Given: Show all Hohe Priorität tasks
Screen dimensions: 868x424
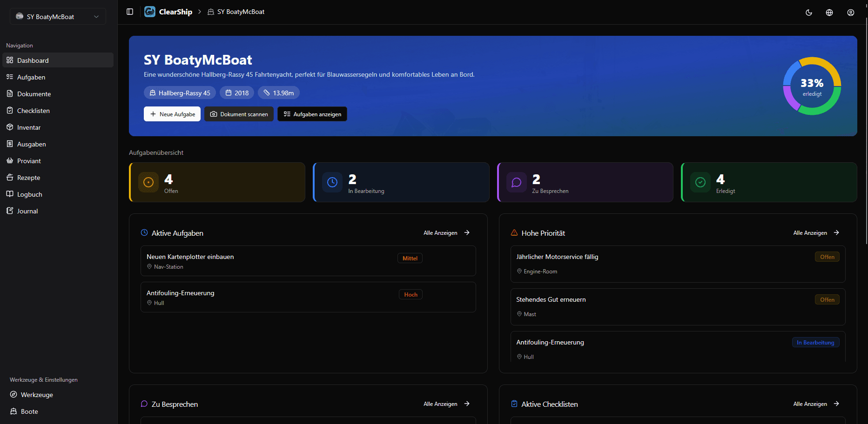Looking at the screenshot, I should pyautogui.click(x=815, y=233).
